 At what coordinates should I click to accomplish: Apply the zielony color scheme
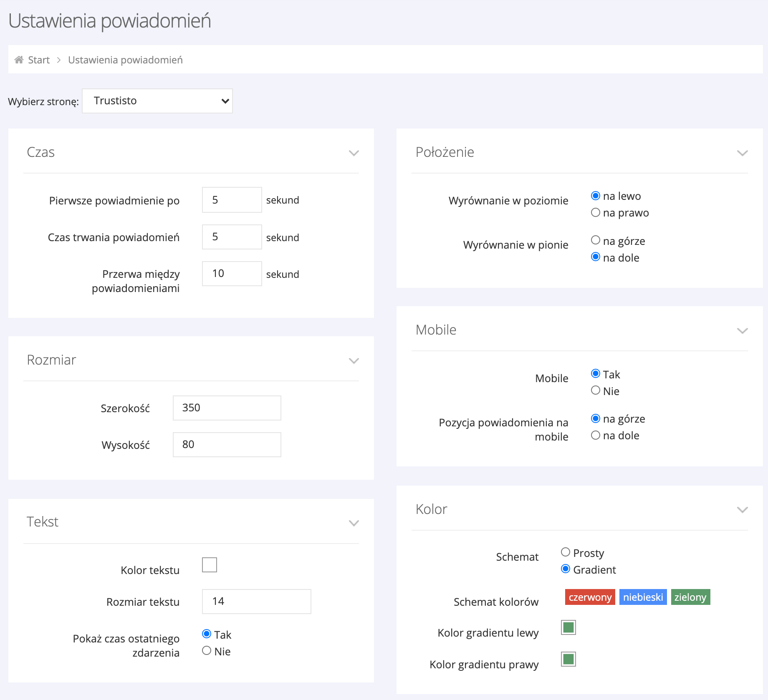pyautogui.click(x=690, y=597)
